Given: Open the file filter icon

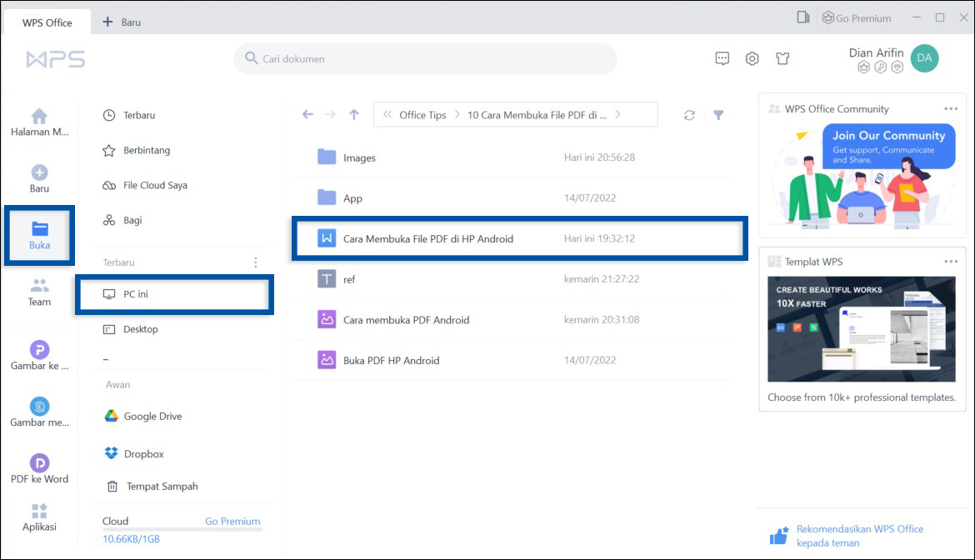Looking at the screenshot, I should (718, 114).
